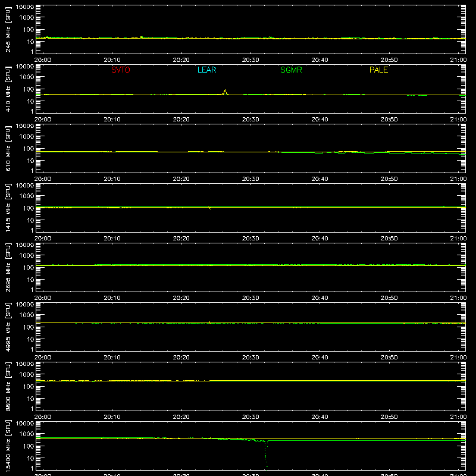Click the green SGMR station label

(291, 70)
